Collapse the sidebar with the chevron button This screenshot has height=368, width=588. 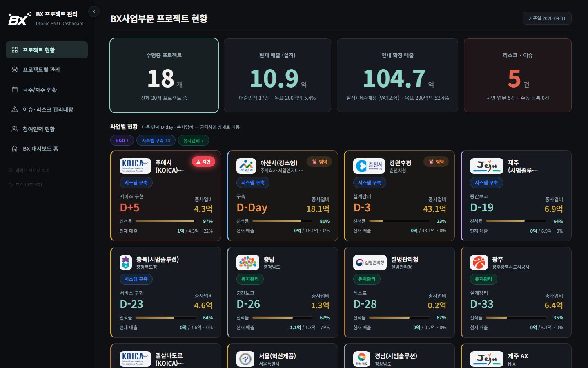94,11
